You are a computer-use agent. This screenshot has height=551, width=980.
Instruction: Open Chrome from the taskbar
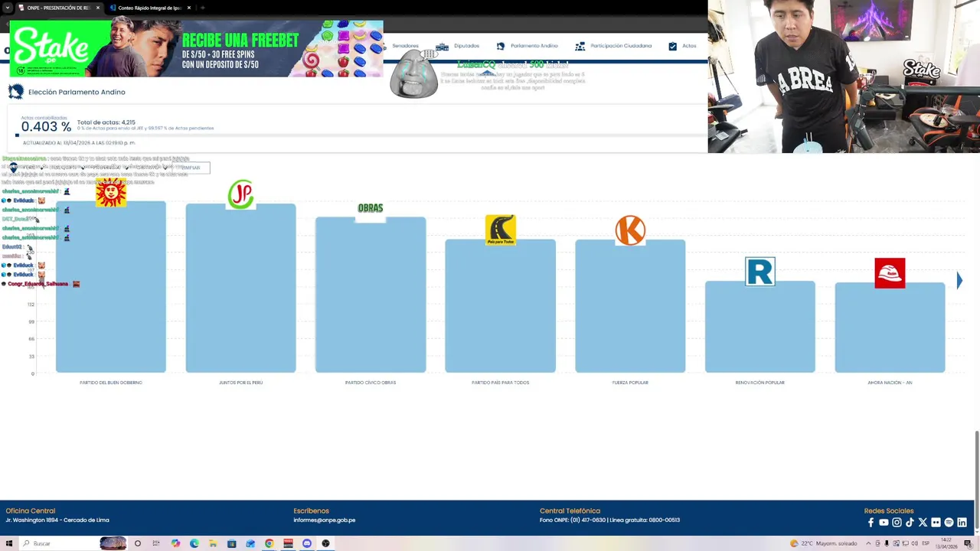[x=269, y=543]
